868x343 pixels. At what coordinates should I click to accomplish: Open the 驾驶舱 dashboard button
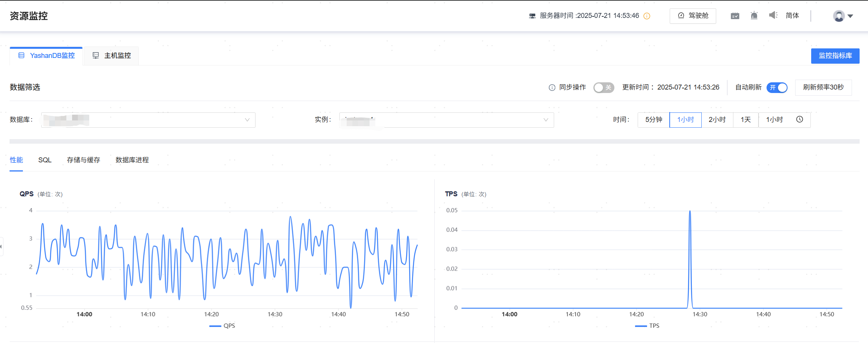[693, 16]
